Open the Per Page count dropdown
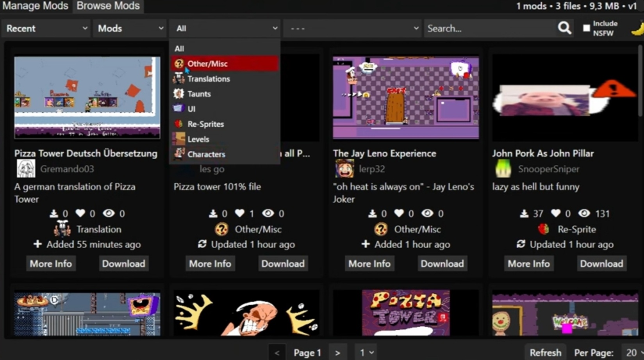644x360 pixels. tap(633, 353)
